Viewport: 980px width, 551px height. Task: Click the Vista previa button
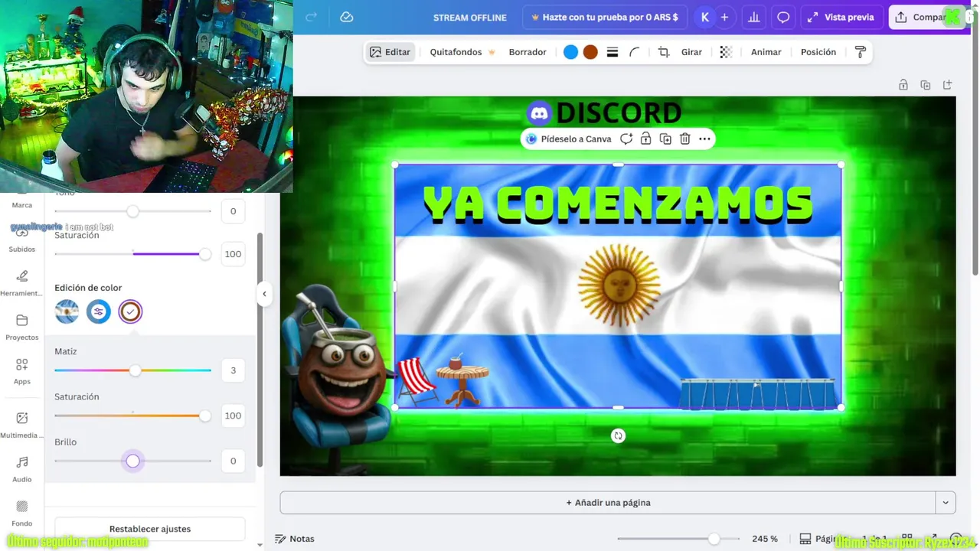[841, 17]
